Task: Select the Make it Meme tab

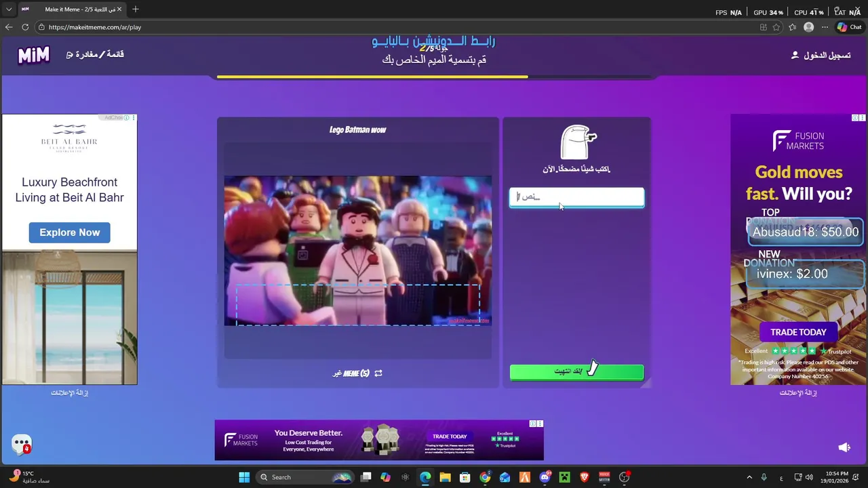Action: [71, 9]
